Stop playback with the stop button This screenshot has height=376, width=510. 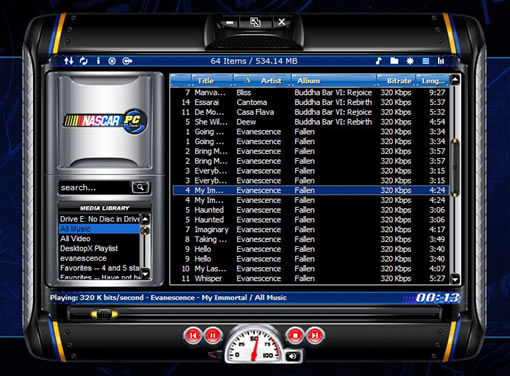295,335
